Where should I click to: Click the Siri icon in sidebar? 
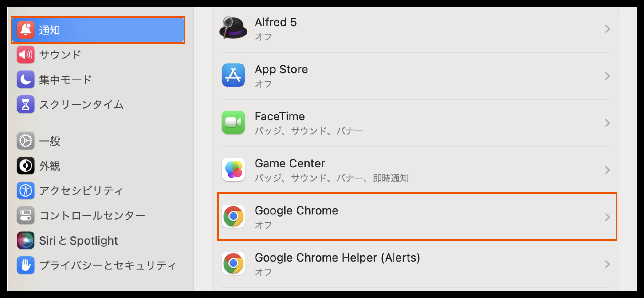(x=25, y=240)
